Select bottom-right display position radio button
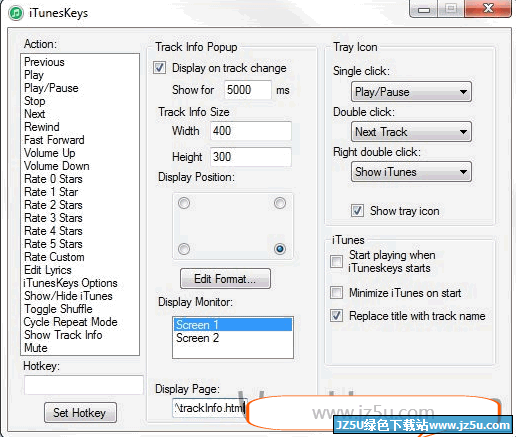This screenshot has height=437, width=516. point(280,249)
